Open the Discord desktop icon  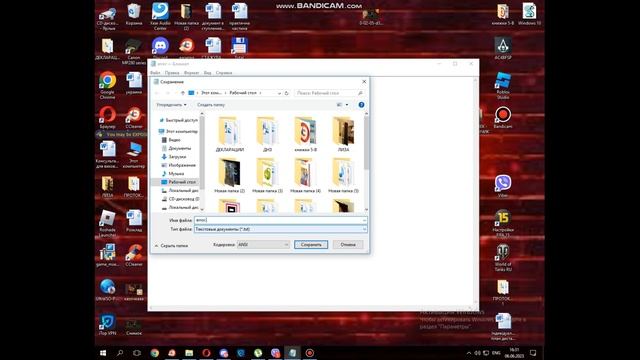click(160, 48)
